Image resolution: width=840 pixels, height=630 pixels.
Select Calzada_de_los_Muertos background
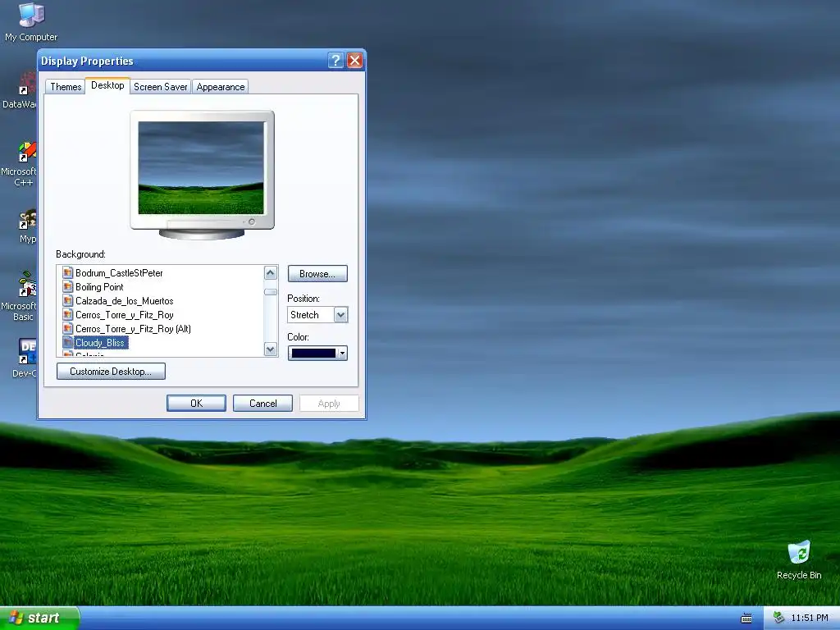click(125, 300)
